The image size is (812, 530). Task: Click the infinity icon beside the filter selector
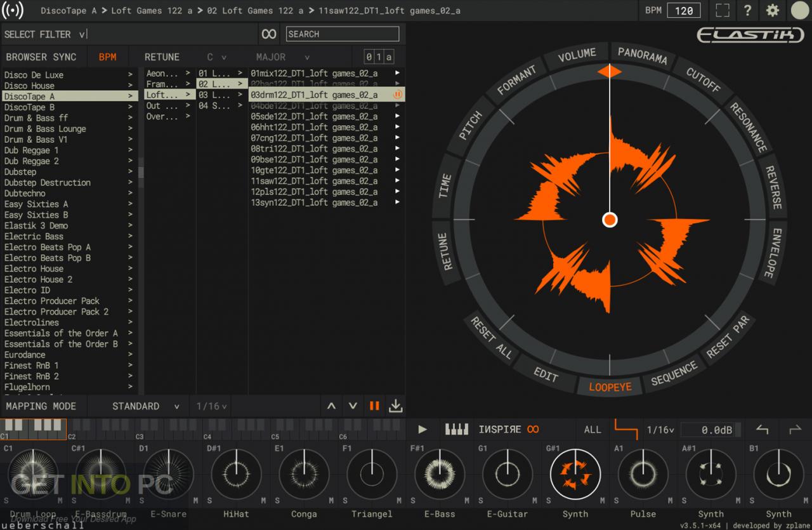269,34
